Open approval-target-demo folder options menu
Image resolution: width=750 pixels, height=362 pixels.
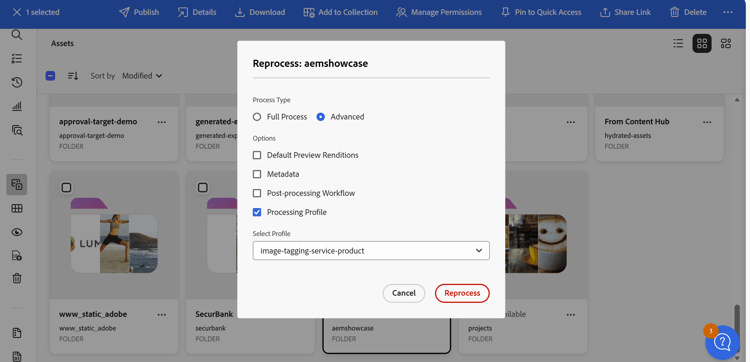[x=162, y=122]
